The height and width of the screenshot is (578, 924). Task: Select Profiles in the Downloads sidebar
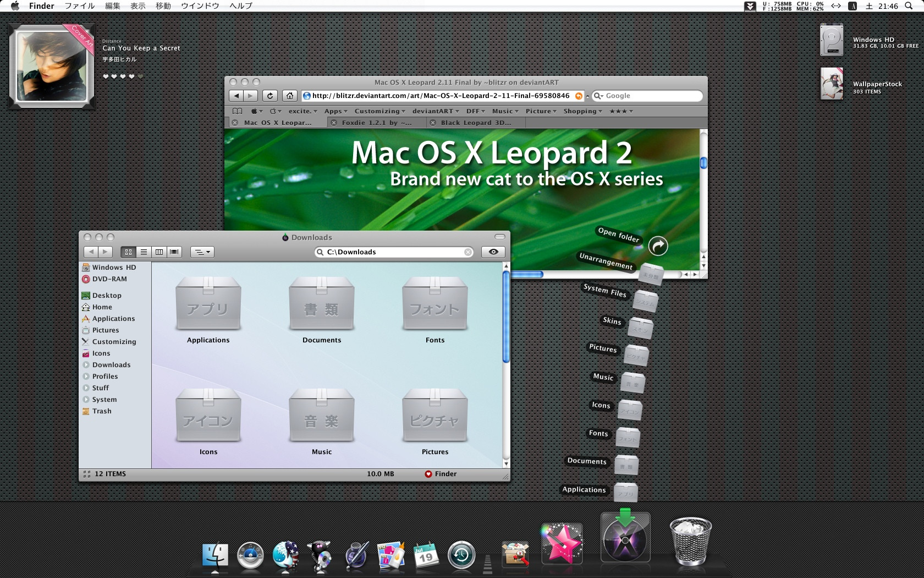[105, 377]
